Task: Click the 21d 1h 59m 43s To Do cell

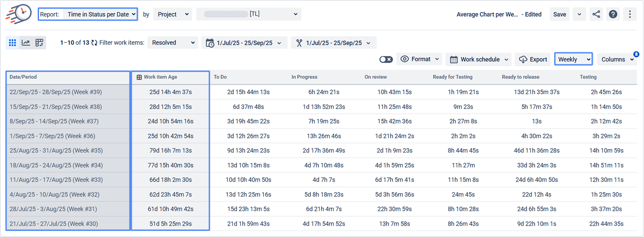Action: click(x=248, y=224)
